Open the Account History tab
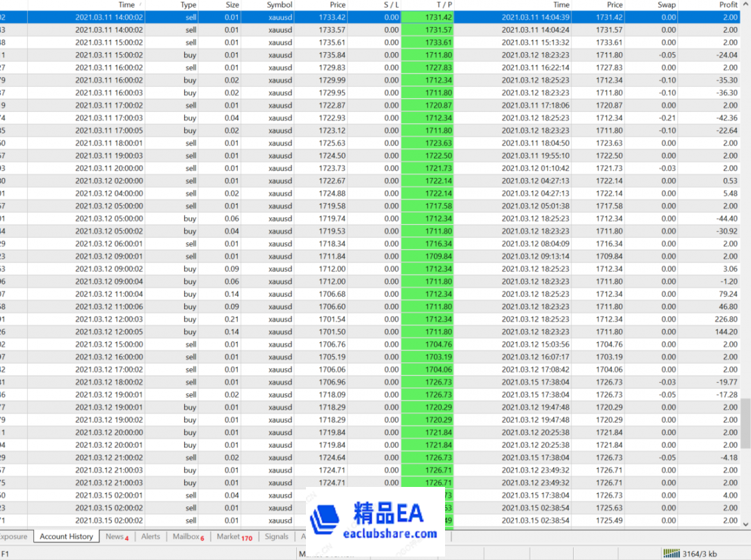The image size is (751, 560). [66, 536]
